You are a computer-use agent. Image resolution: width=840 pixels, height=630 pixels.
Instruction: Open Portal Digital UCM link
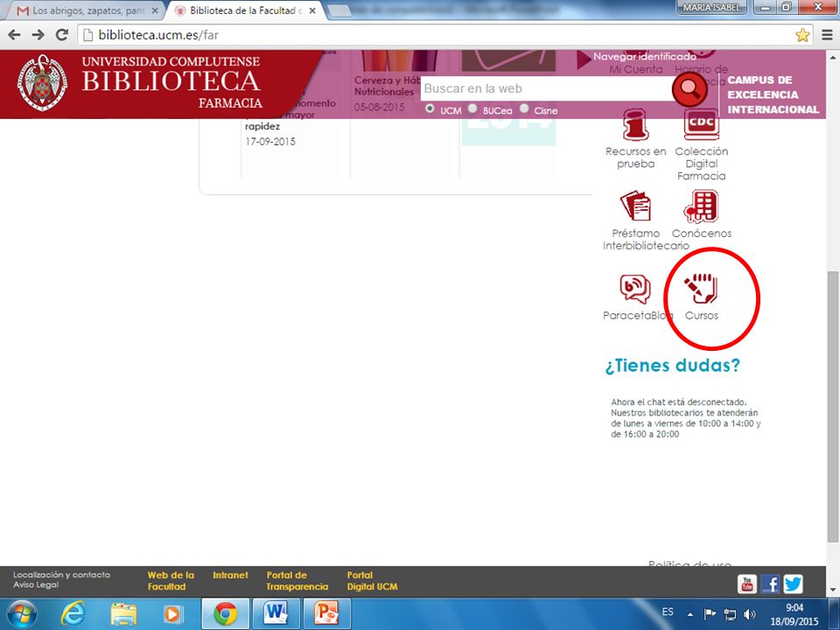click(x=373, y=581)
